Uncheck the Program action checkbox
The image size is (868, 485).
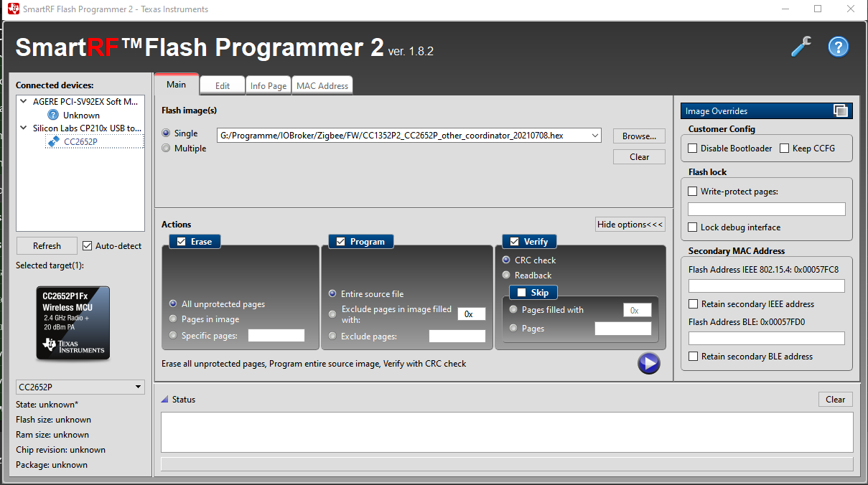click(x=340, y=242)
